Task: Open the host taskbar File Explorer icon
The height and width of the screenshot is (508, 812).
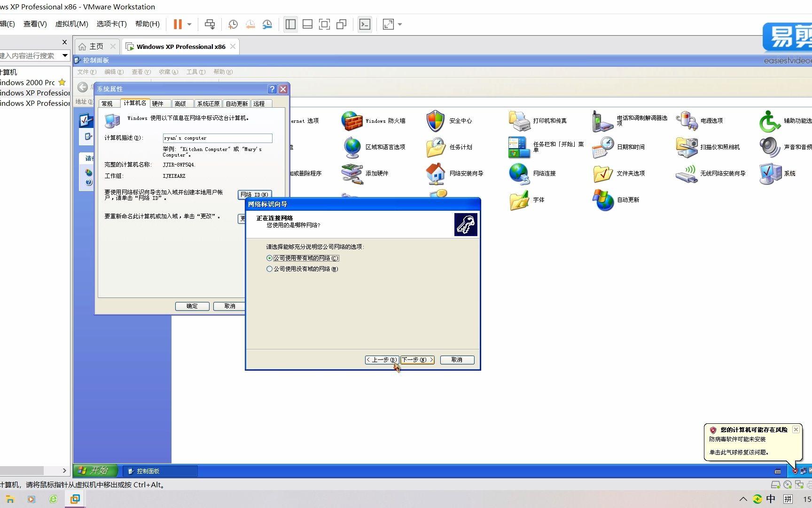Action: point(10,500)
